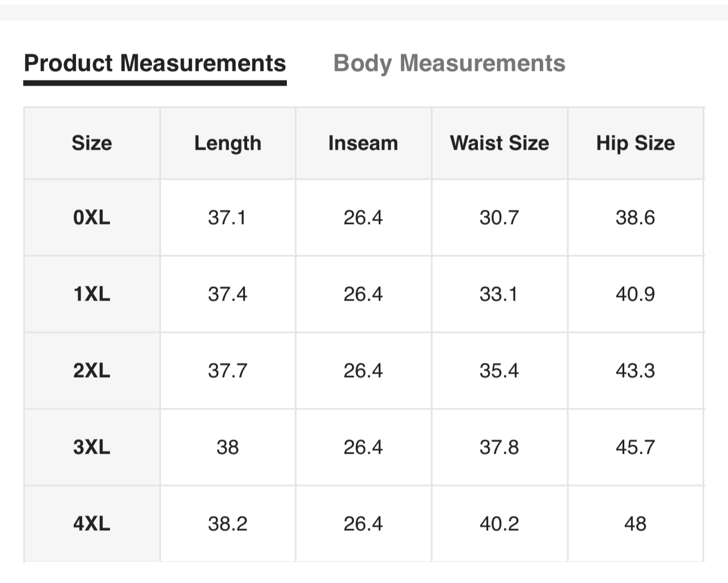Select the Size column header
The image size is (728, 583).
(92, 143)
